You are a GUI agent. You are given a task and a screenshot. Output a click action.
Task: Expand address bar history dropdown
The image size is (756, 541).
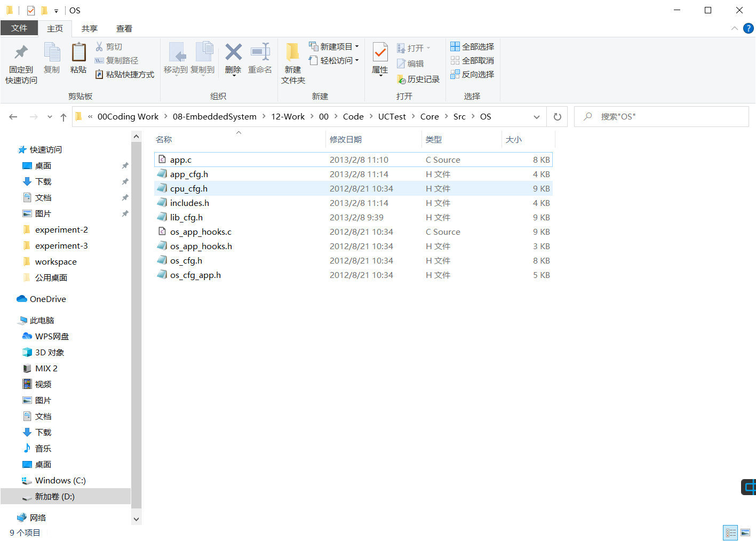click(537, 117)
